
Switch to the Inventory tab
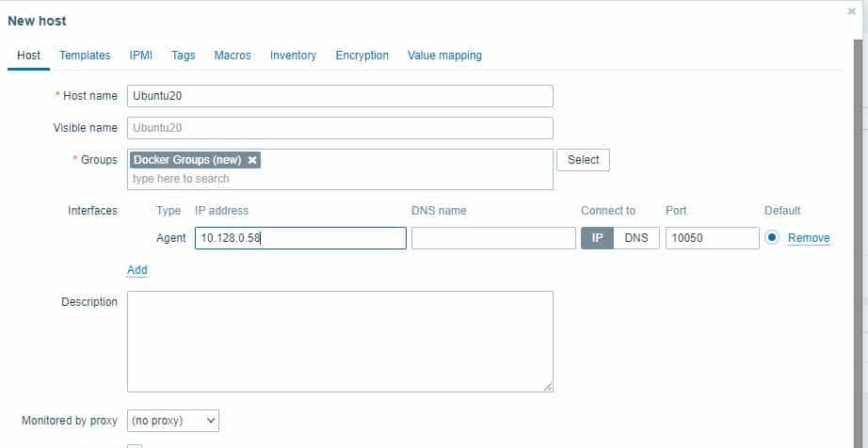point(293,56)
